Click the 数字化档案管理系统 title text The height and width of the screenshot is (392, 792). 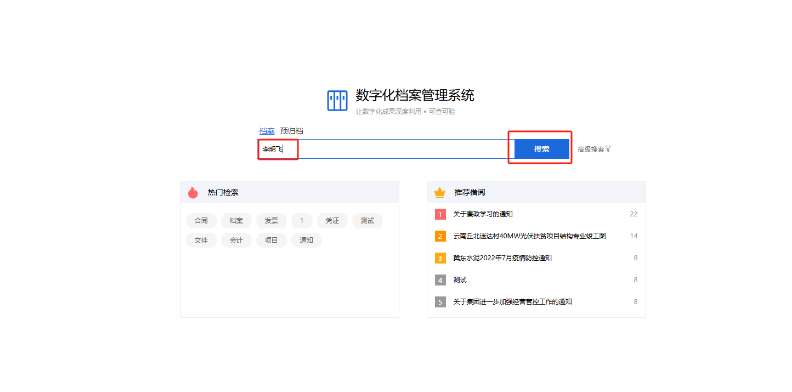pyautogui.click(x=415, y=95)
